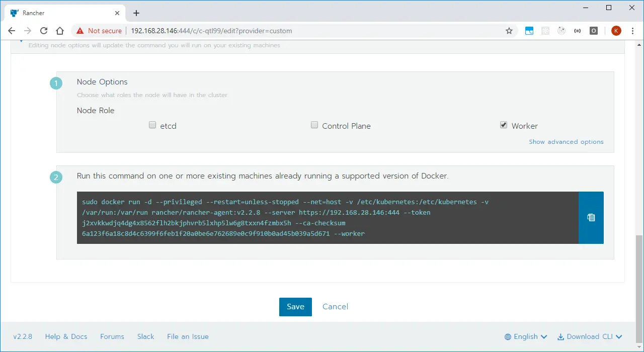Uncheck the Worker node role

point(504,125)
